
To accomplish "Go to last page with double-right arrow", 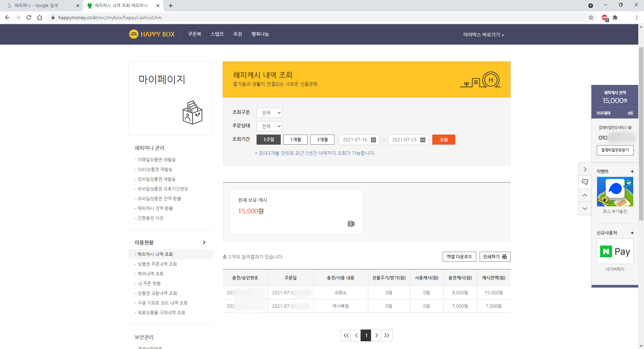I will pyautogui.click(x=387, y=335).
